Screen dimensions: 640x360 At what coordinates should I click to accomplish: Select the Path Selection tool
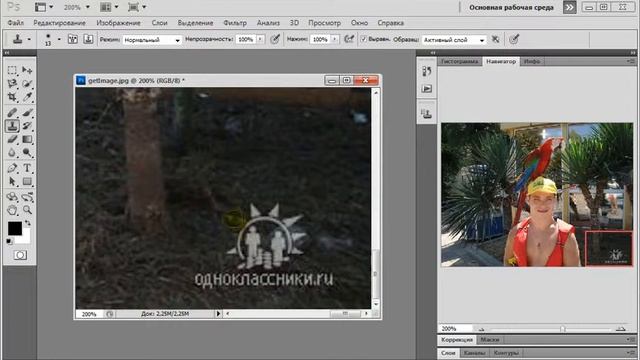tap(12, 181)
